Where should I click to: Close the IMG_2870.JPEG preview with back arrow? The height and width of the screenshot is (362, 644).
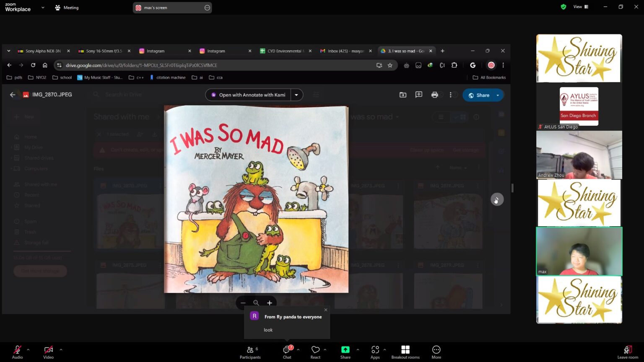pos(13,95)
